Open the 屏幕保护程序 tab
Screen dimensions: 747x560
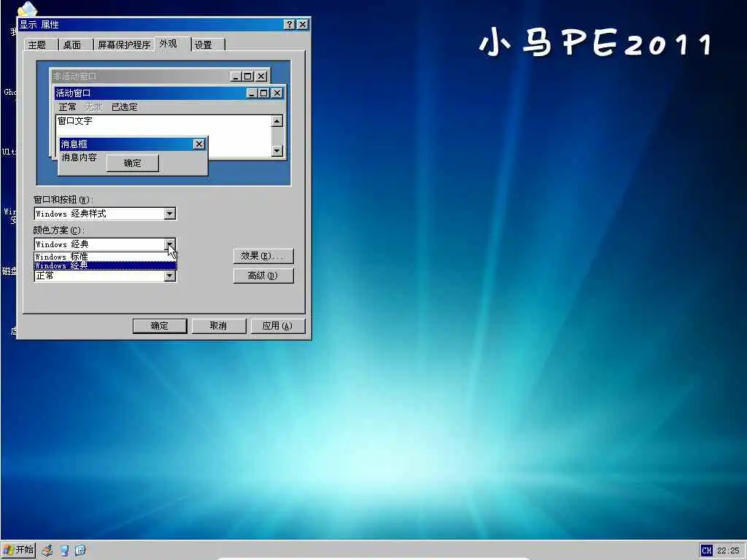pos(124,44)
